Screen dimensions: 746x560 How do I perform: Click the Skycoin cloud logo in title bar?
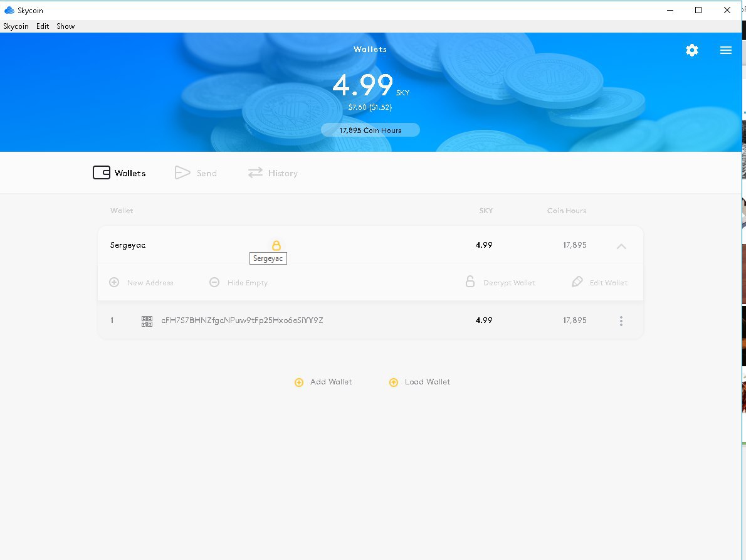[9, 10]
